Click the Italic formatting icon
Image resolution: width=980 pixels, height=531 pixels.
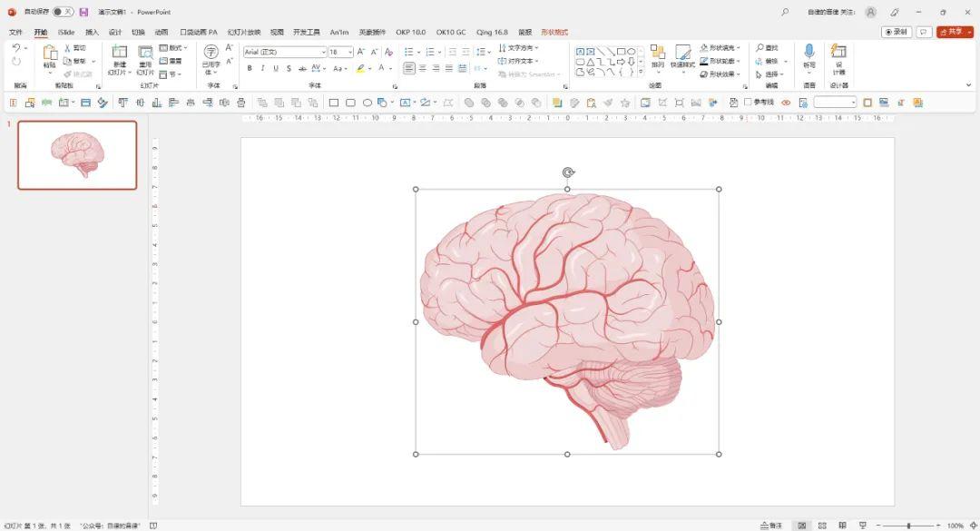(x=262, y=68)
